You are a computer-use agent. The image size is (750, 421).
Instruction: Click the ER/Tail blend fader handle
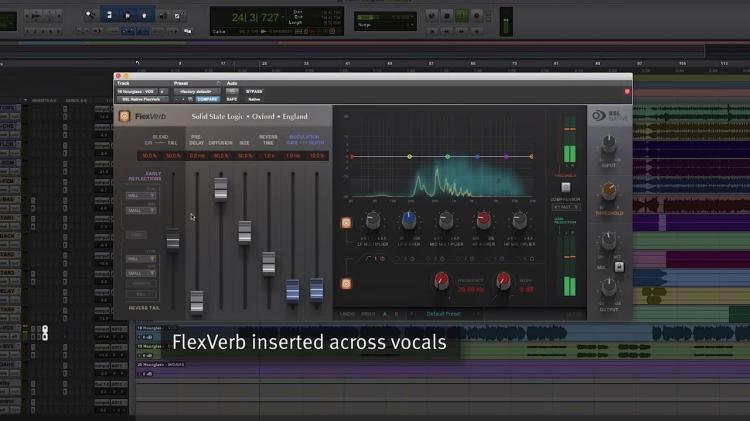point(173,241)
